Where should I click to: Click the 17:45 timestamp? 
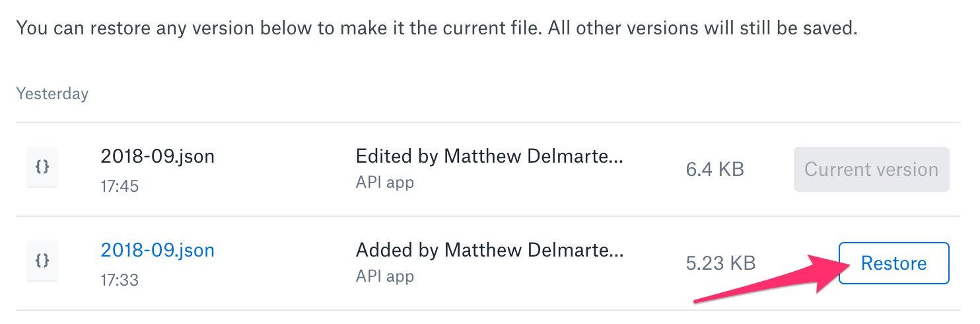tap(120, 186)
